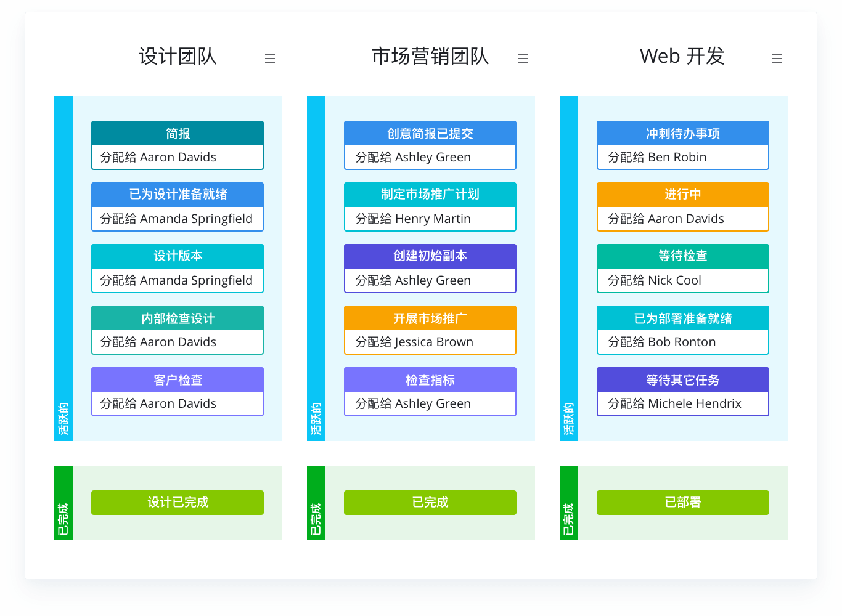Image resolution: width=842 pixels, height=616 pixels.
Task: Select the 已完成 lane label in Web 开发
Action: [569, 519]
